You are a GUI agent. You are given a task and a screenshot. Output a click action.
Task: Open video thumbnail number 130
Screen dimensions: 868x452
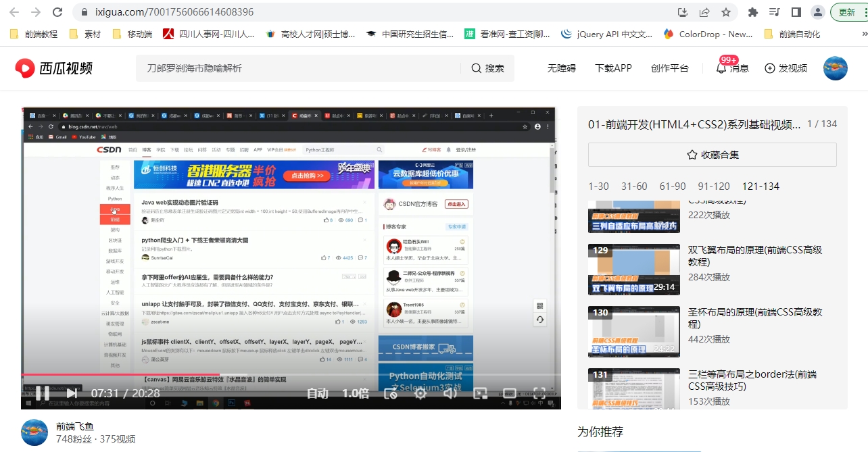click(x=634, y=331)
